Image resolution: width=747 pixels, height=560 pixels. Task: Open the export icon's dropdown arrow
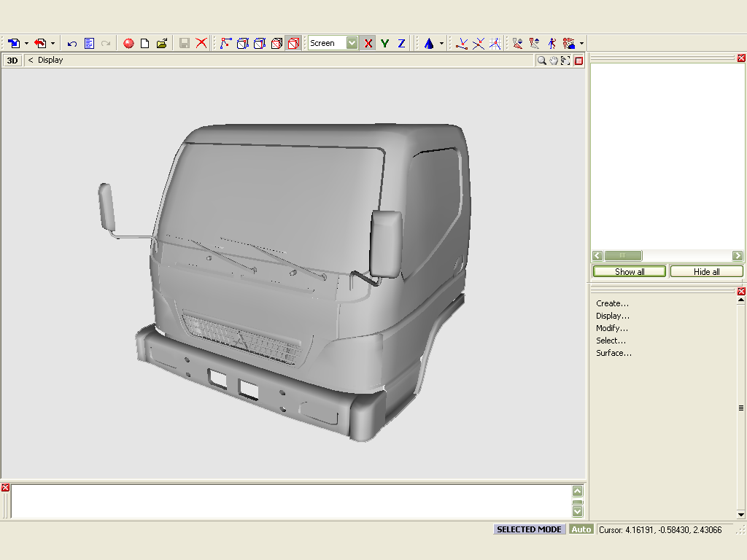[x=53, y=43]
